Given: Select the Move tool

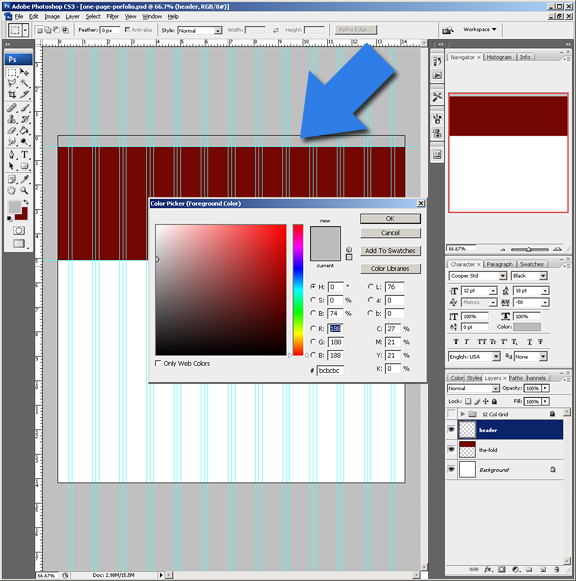Looking at the screenshot, I should coord(24,72).
